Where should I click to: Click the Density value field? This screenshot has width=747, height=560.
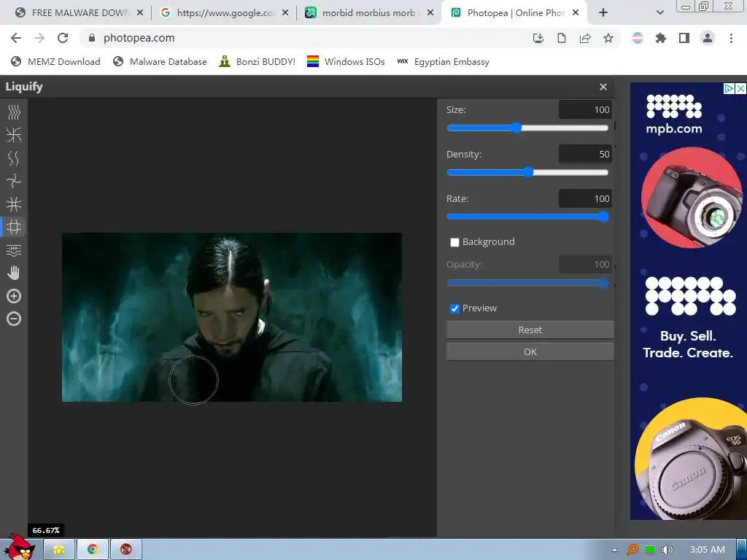585,154
